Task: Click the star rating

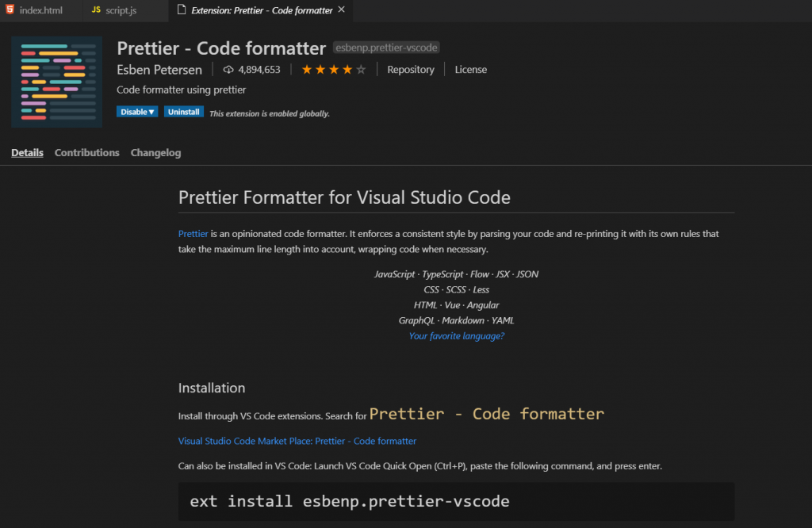Action: point(334,69)
